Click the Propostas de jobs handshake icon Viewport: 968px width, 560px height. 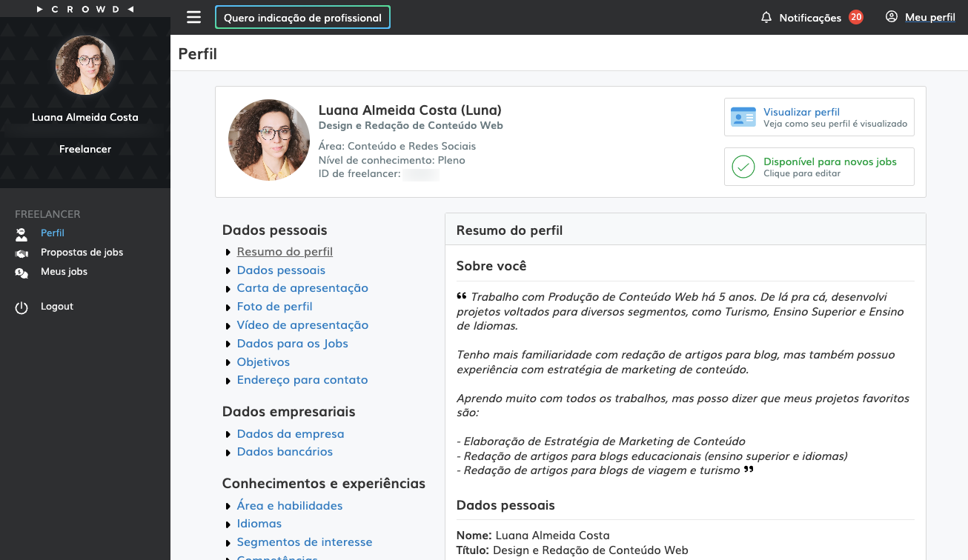coord(21,253)
